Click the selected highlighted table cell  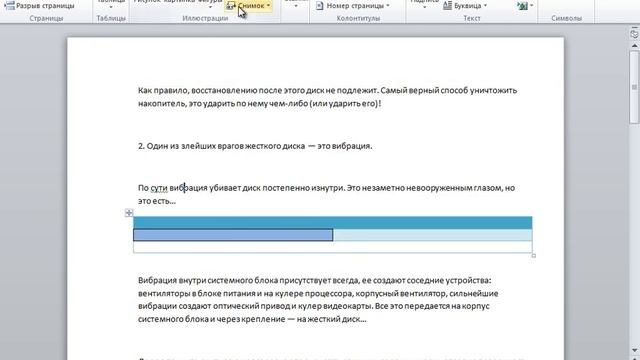point(233,235)
